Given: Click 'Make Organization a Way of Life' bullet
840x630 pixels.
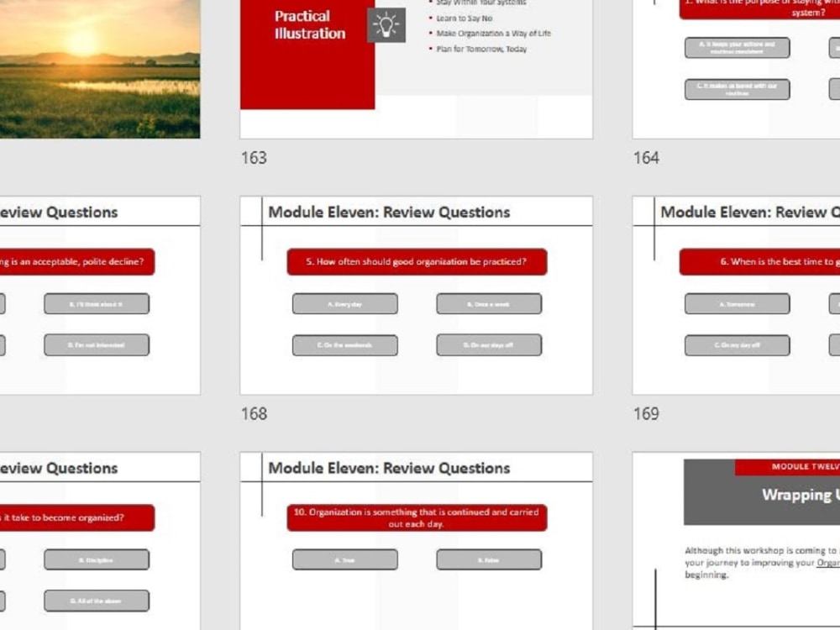Looking at the screenshot, I should [493, 34].
